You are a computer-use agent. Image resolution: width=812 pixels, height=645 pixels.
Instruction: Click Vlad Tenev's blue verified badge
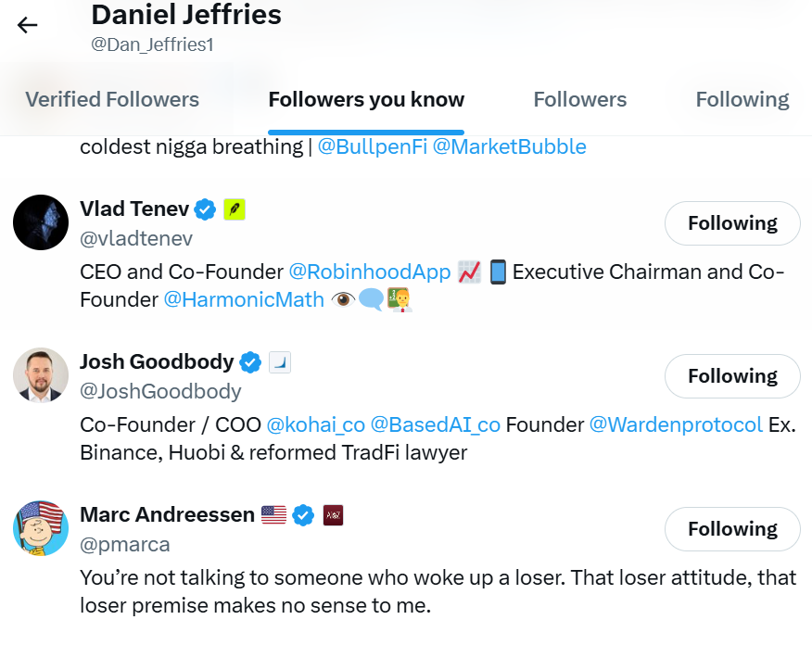point(205,209)
